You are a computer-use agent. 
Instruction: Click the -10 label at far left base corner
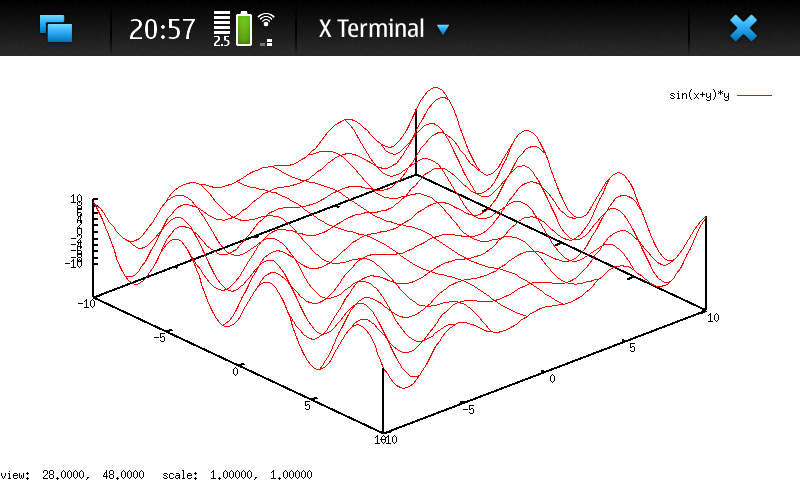[x=88, y=302]
